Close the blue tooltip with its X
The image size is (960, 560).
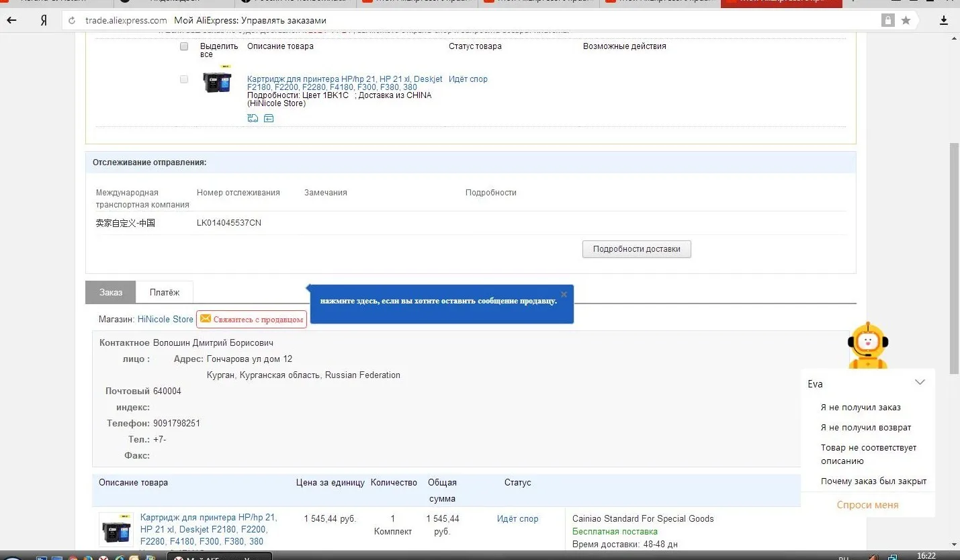[x=564, y=294]
